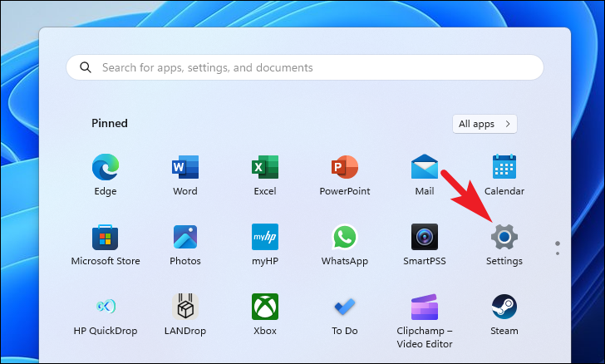The width and height of the screenshot is (605, 364).
Task: Open Microsoft Store
Action: pos(106,237)
